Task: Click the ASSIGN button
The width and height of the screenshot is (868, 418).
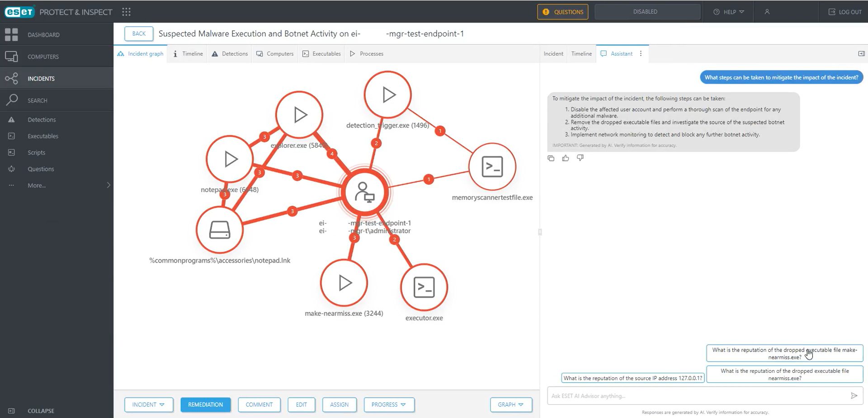Action: coord(340,404)
